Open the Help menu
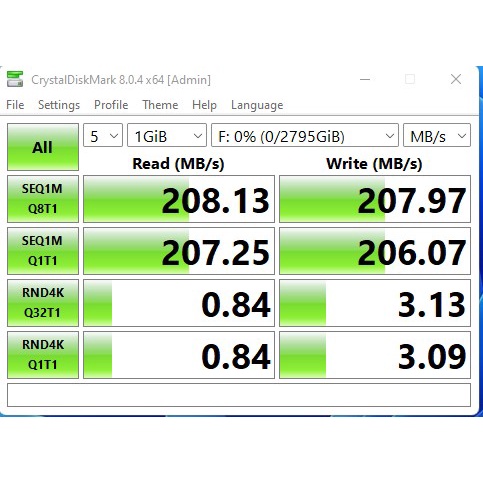483x483 pixels. pyautogui.click(x=204, y=105)
